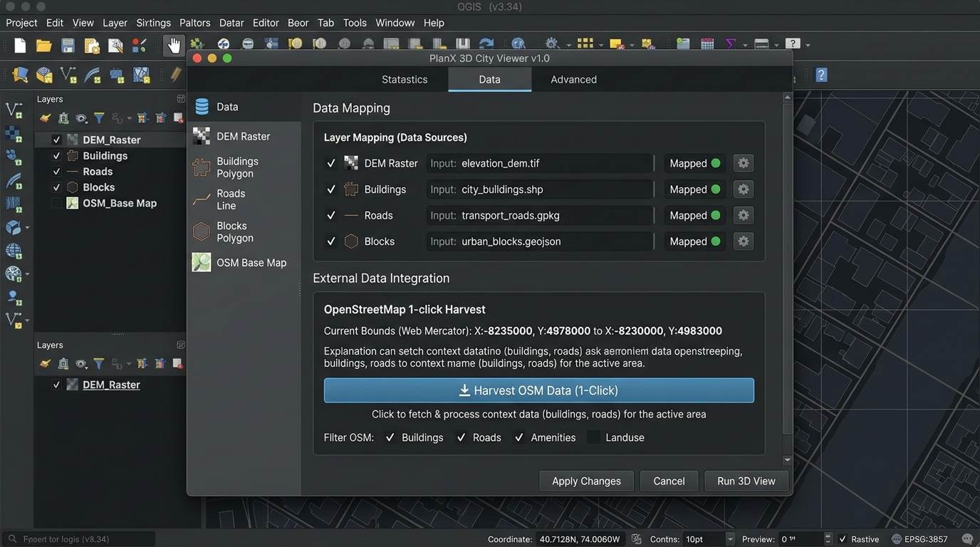Click the Preview value stepper arrows

click(828, 539)
